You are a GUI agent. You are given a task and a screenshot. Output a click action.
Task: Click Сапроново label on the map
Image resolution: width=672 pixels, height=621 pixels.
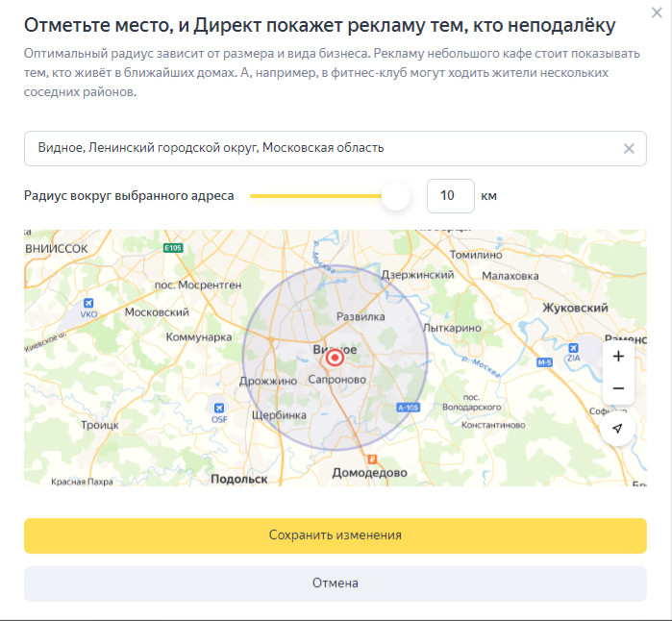(x=337, y=380)
